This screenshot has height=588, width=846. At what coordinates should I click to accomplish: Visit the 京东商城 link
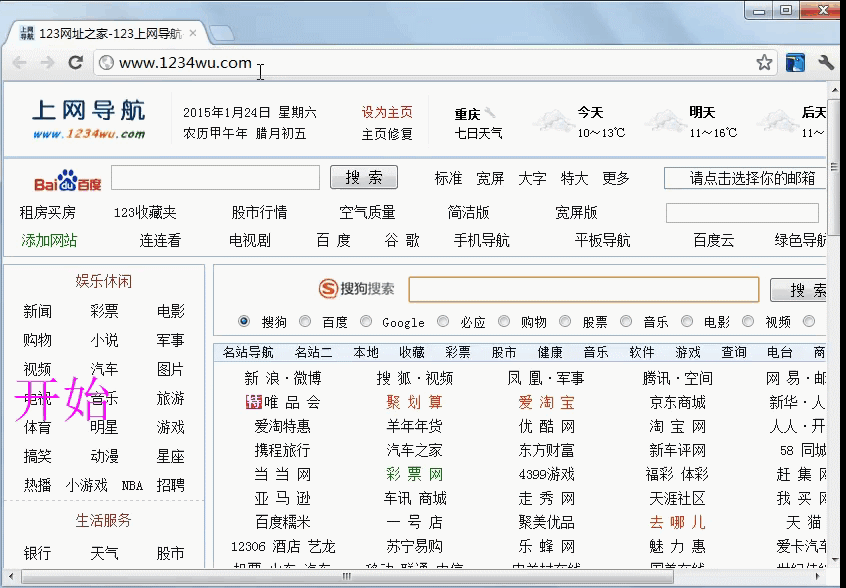677,402
